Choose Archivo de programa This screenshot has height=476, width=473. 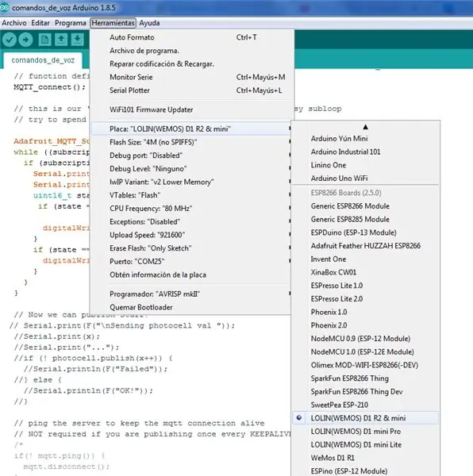pyautogui.click(x=191, y=51)
